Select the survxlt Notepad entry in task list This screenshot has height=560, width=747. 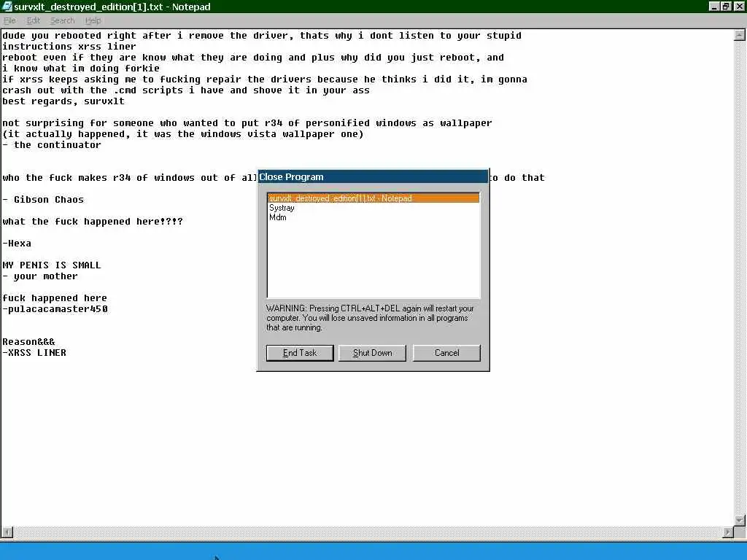point(373,198)
